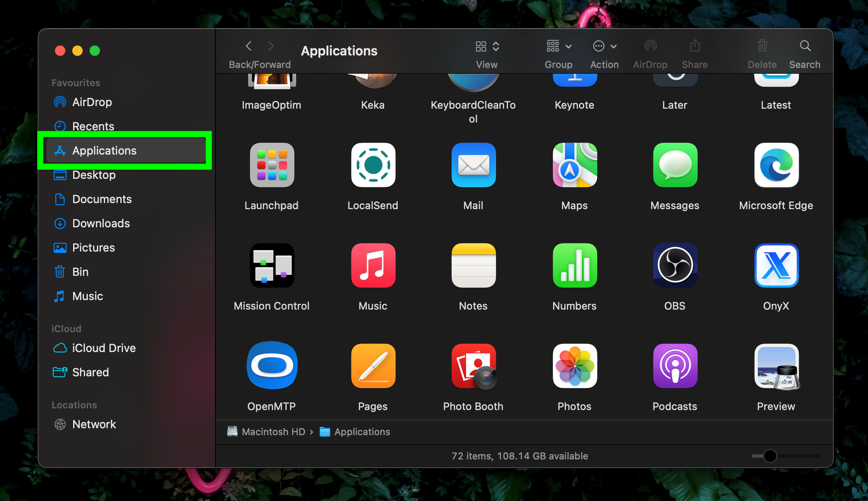Maximize the Finder window with green button
The width and height of the screenshot is (868, 501).
click(95, 51)
